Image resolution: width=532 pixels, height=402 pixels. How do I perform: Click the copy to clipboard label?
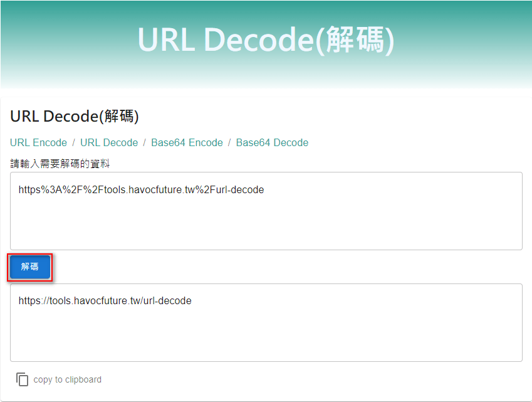[68, 379]
